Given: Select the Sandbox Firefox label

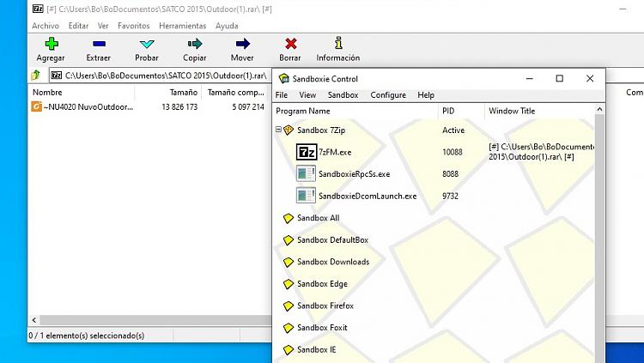Looking at the screenshot, I should pyautogui.click(x=325, y=306).
